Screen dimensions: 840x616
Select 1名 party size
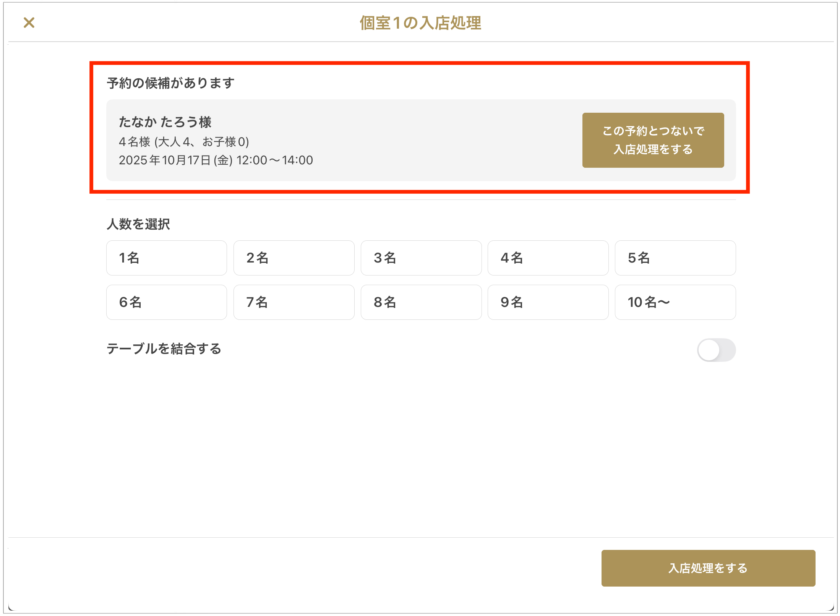[166, 258]
